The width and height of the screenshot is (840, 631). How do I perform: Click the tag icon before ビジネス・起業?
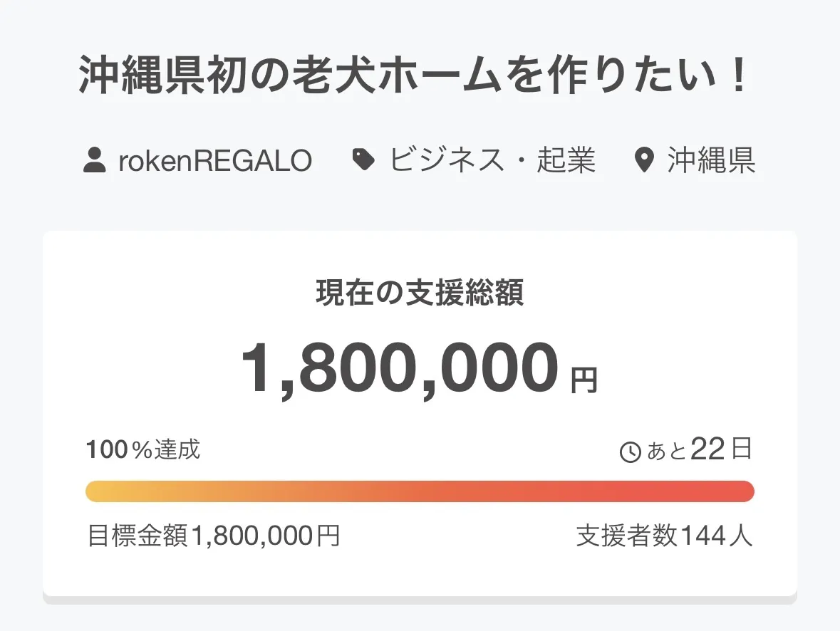[x=364, y=161]
